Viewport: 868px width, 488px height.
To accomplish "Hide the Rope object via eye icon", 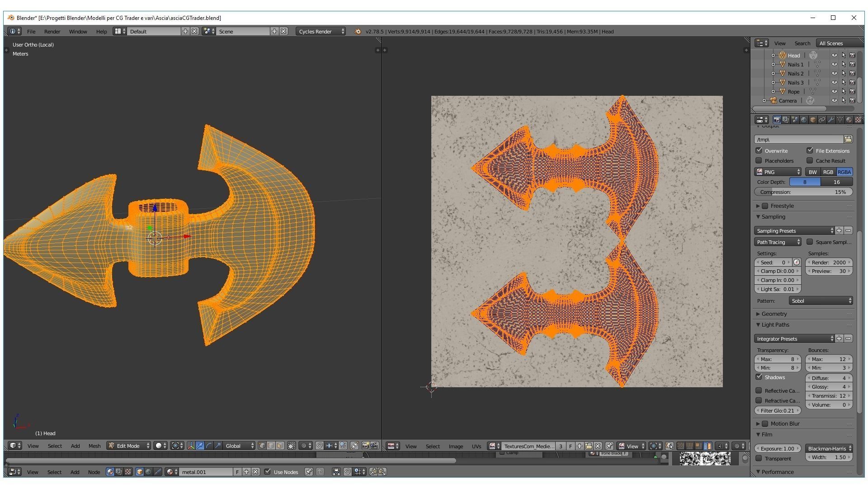I will (x=834, y=91).
